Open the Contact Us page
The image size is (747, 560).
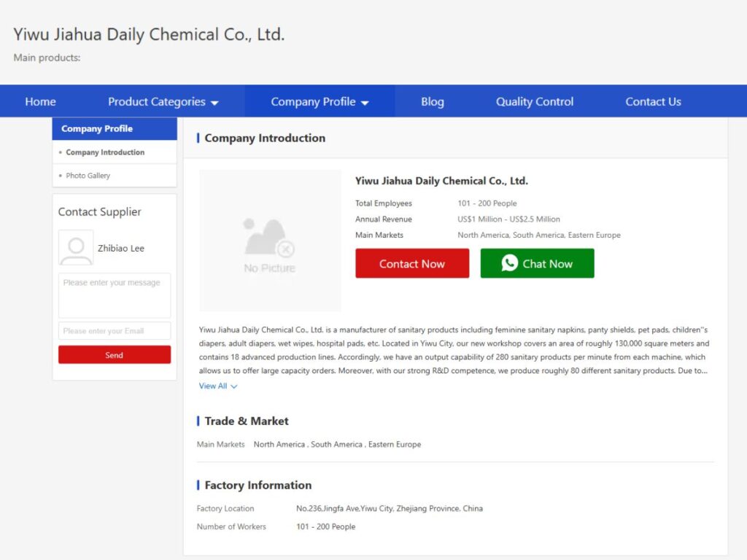[653, 101]
